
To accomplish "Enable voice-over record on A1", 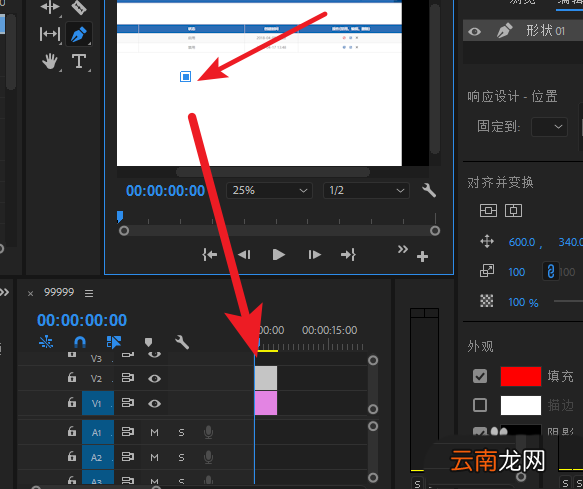I will pyautogui.click(x=209, y=432).
